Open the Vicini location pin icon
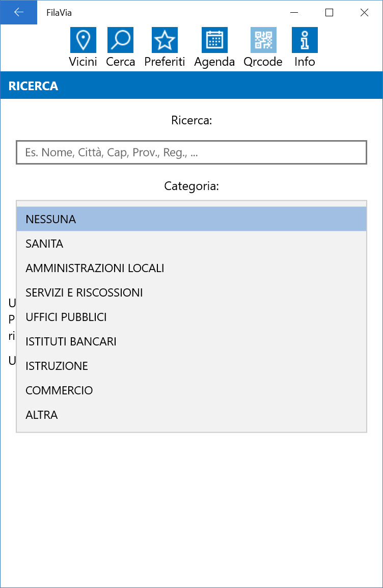 pos(83,40)
